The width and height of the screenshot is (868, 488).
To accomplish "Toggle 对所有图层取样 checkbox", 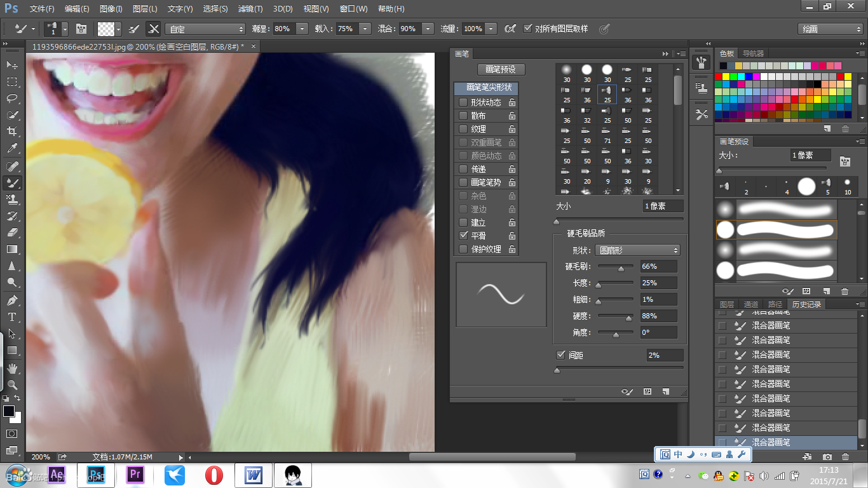I will (527, 29).
